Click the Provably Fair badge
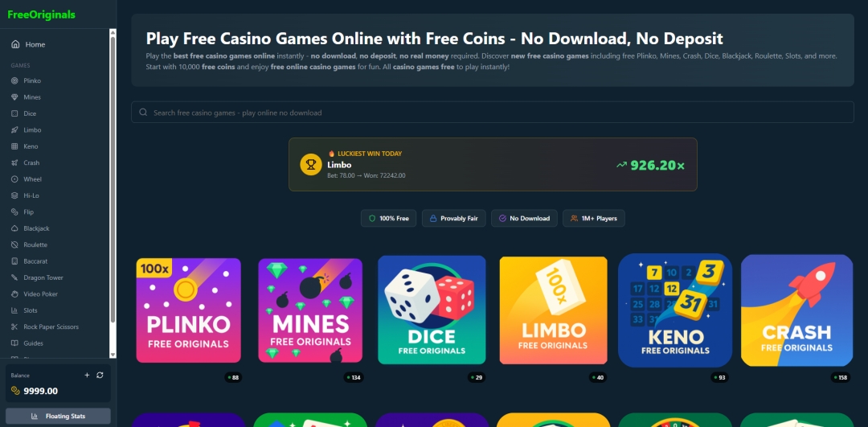 453,218
